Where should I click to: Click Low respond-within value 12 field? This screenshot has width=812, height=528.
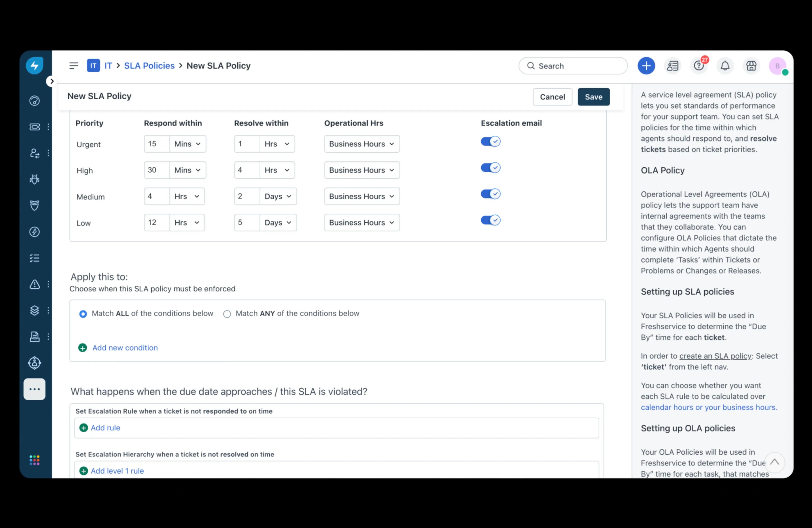pos(157,223)
